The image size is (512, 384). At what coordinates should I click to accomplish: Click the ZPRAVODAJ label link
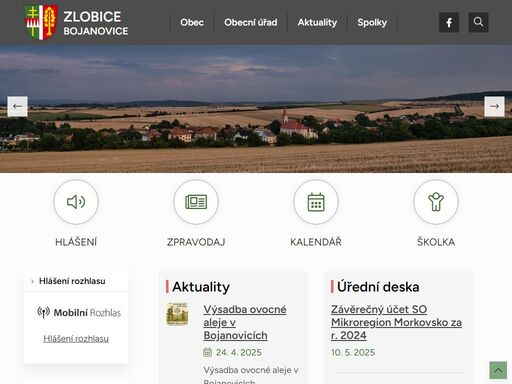click(x=196, y=242)
